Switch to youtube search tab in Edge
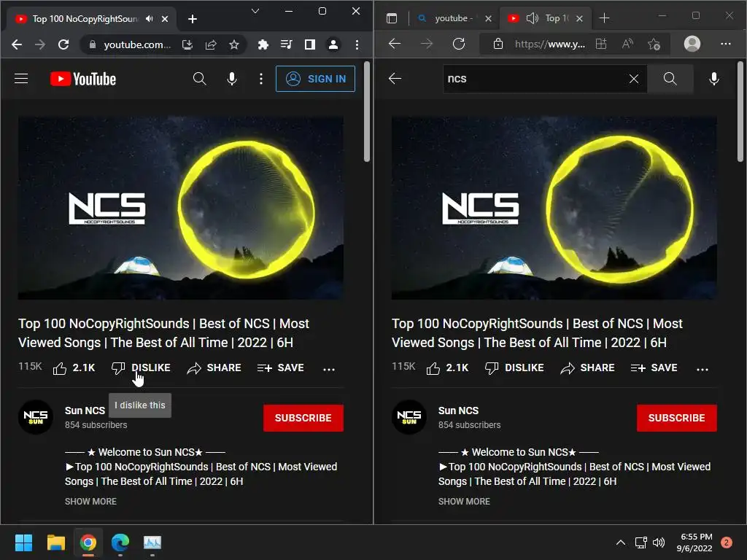747x560 pixels. [x=453, y=18]
